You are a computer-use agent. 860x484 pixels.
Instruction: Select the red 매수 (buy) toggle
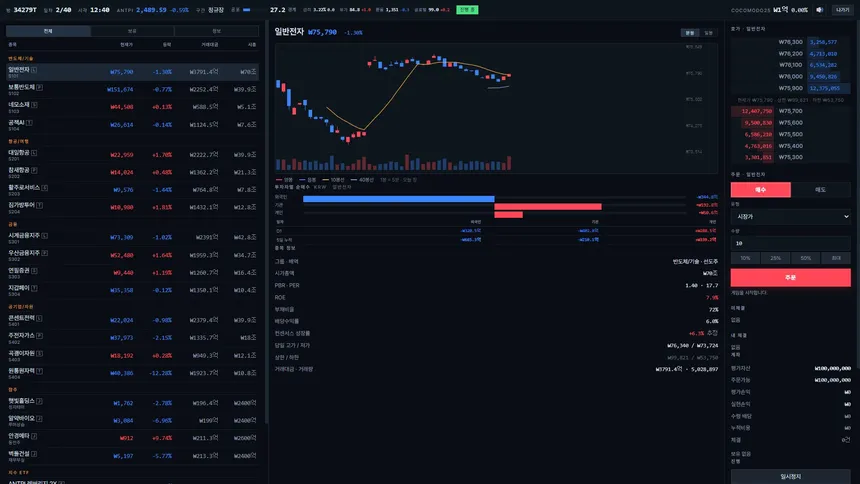click(x=761, y=190)
